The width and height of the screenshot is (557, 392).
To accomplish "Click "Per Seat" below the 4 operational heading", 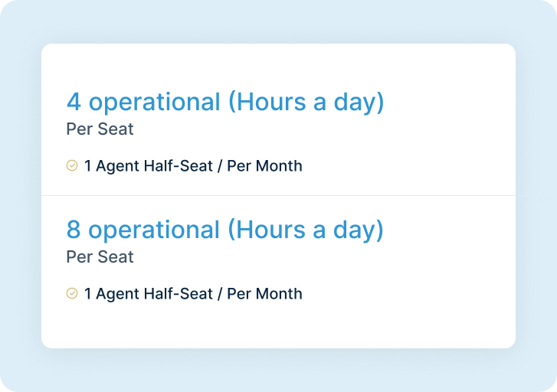I will pyautogui.click(x=100, y=129).
